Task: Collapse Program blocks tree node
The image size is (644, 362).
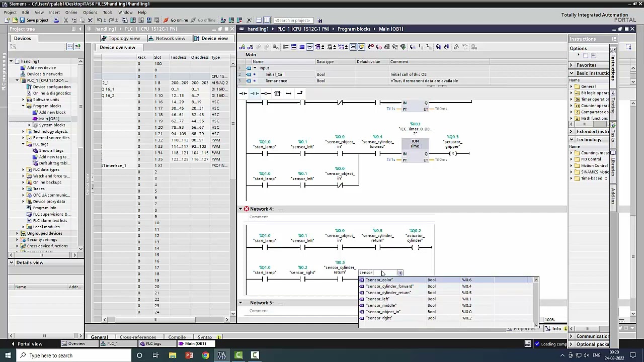Action: coord(23,106)
